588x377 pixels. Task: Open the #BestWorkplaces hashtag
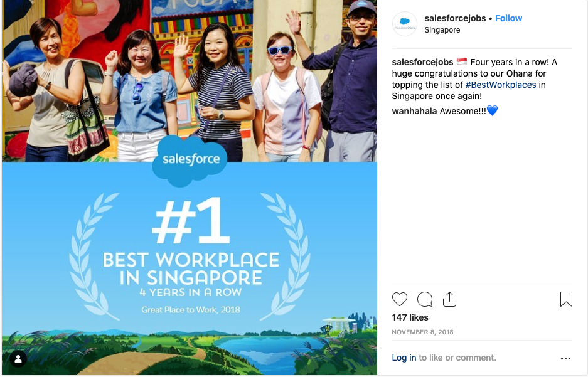click(501, 85)
